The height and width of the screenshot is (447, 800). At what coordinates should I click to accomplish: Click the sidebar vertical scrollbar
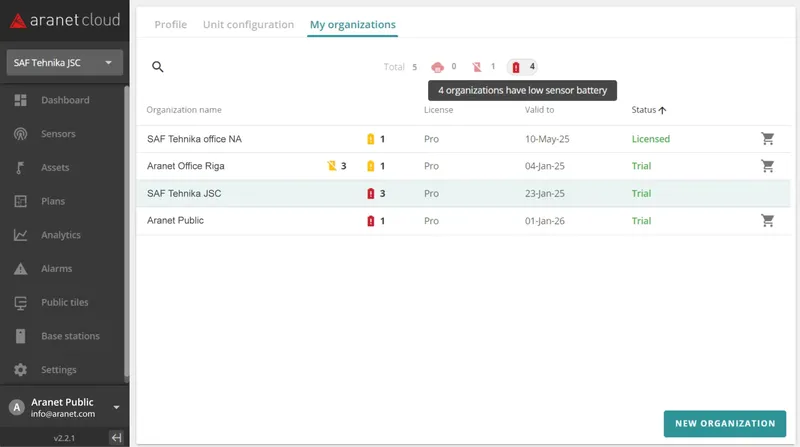[x=127, y=234]
